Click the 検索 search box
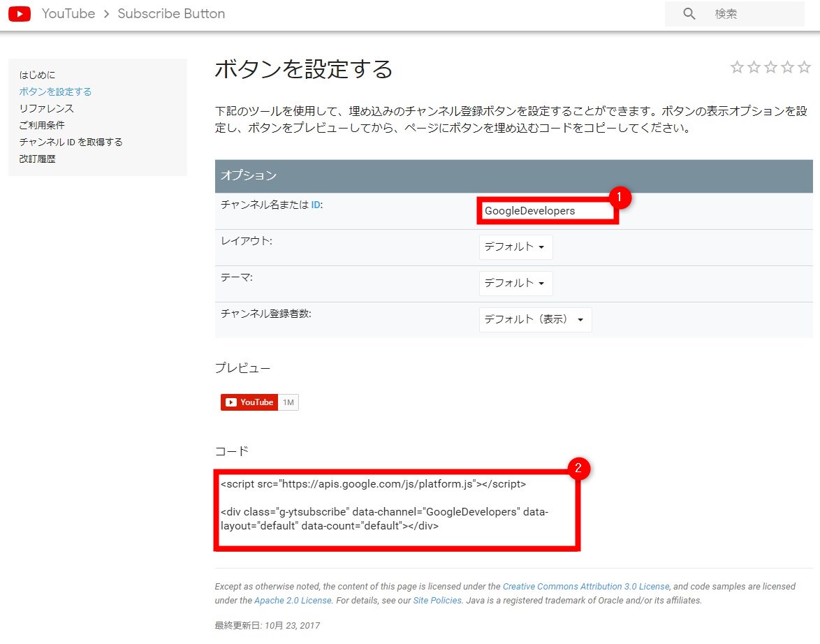The width and height of the screenshot is (820, 644). coord(734,13)
